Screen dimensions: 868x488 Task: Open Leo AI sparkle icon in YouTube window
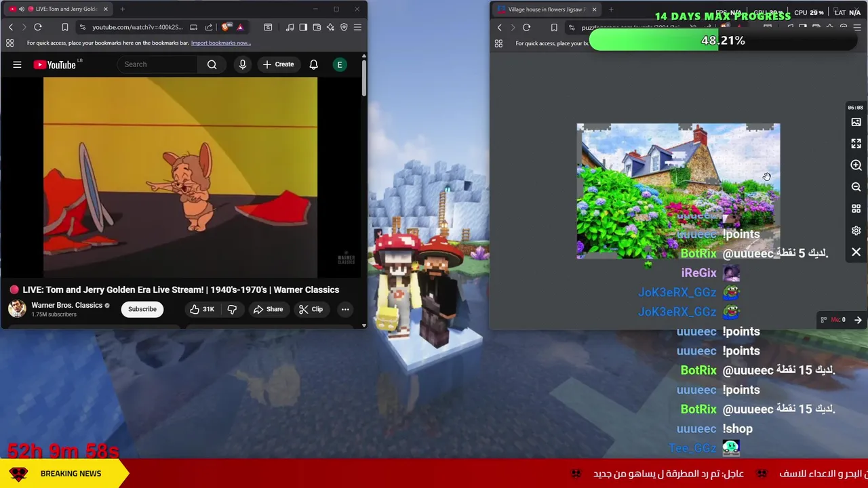(330, 27)
